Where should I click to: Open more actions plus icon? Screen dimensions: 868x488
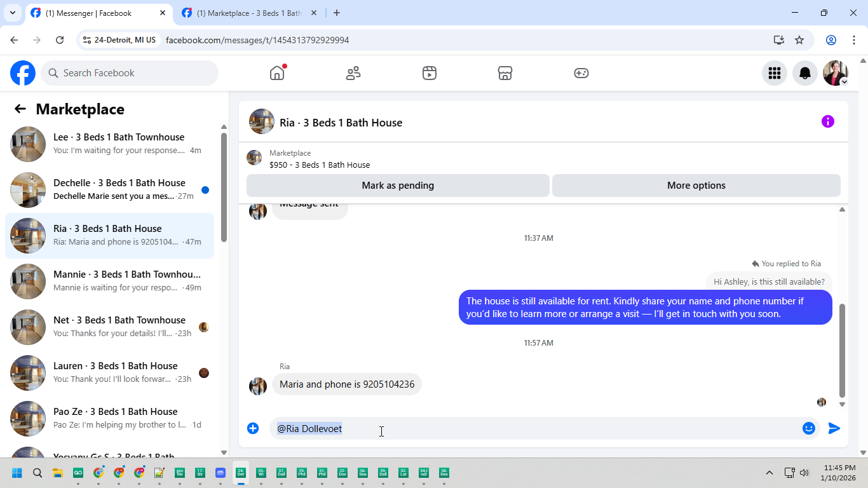pyautogui.click(x=253, y=428)
